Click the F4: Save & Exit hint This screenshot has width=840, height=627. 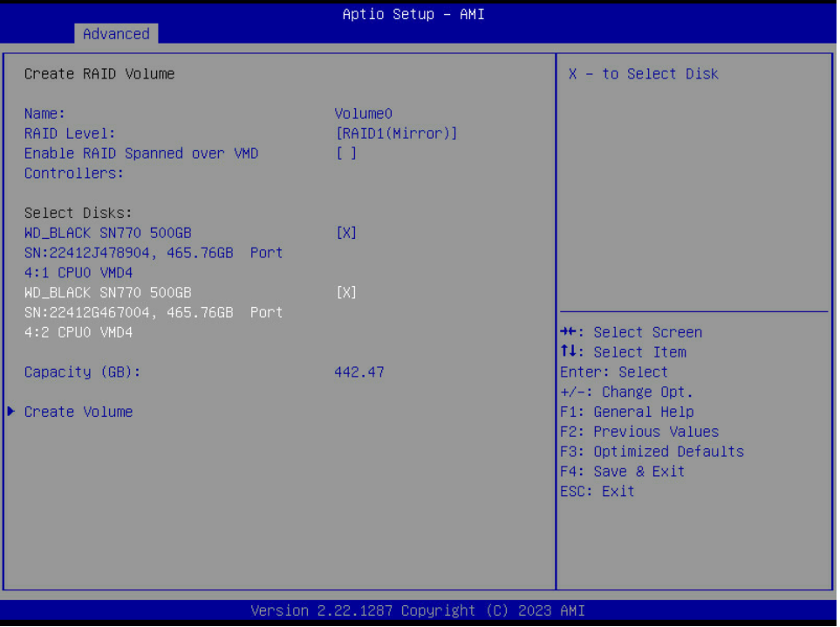622,472
